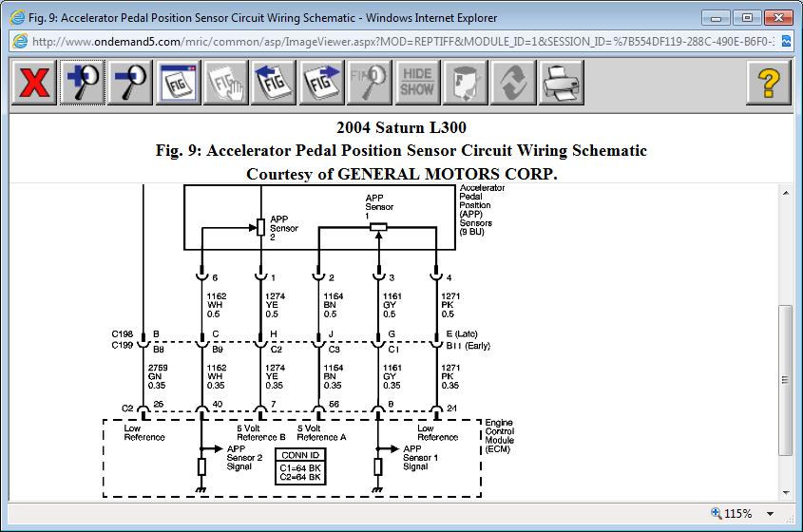Image resolution: width=803 pixels, height=532 pixels.
Task: Click the '5 Volt Reference B' label
Action: (260, 432)
